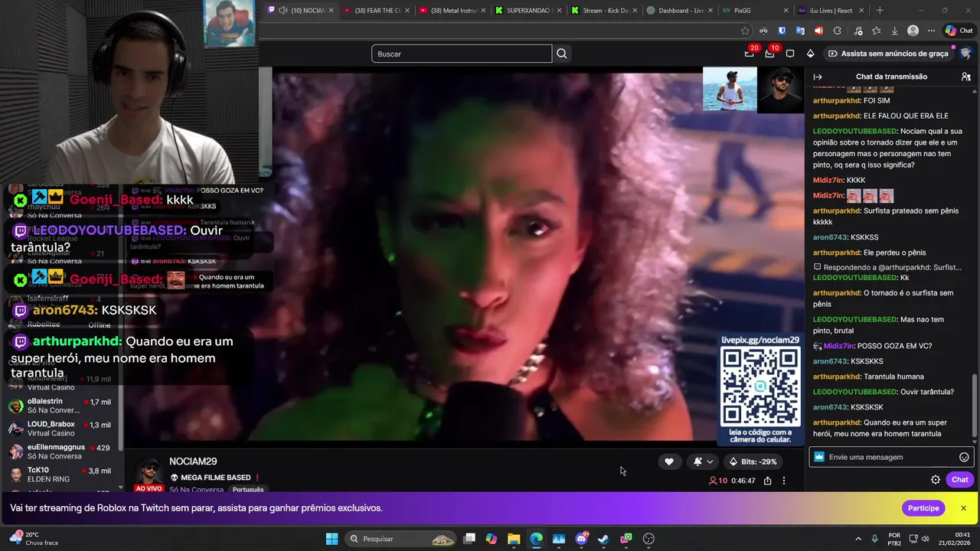
Task: Click in the Buscar search field
Action: tap(462, 54)
